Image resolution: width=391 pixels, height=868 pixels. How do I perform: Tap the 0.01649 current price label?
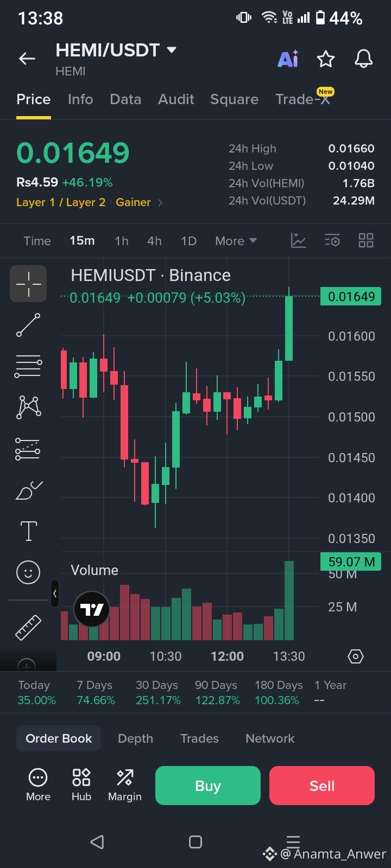click(x=351, y=297)
